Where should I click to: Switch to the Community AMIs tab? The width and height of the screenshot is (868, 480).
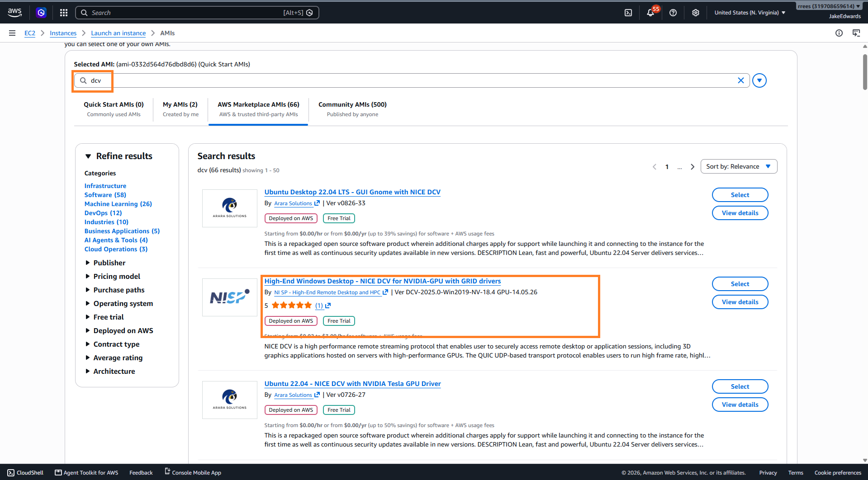pos(352,109)
